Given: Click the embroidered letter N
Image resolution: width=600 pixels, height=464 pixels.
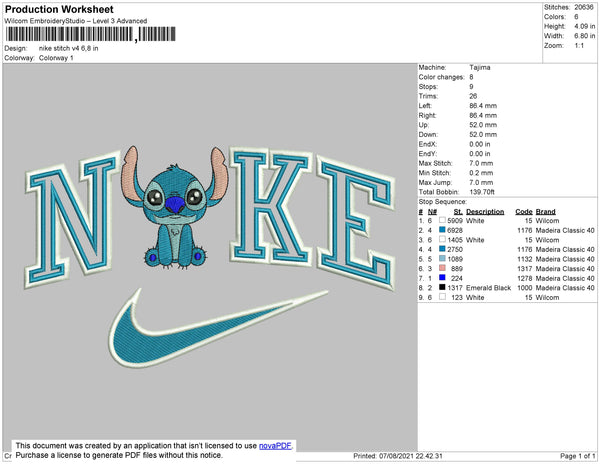Looking at the screenshot, I should pos(72,219).
